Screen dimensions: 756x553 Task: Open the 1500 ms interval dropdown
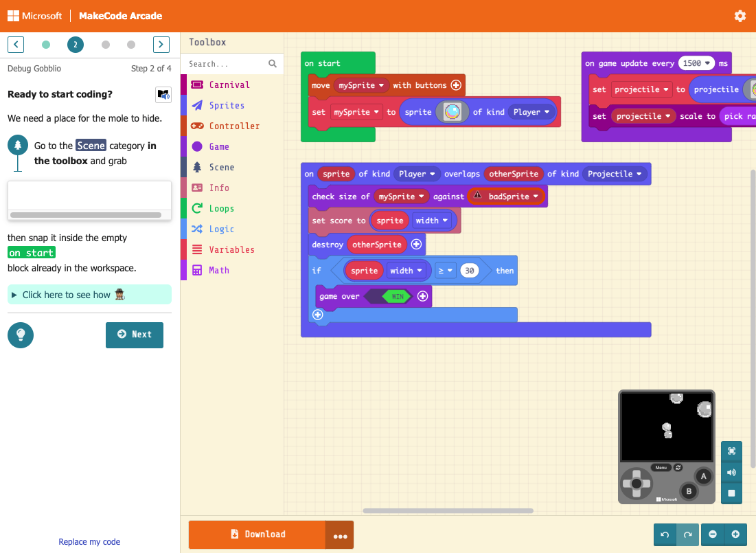point(697,63)
